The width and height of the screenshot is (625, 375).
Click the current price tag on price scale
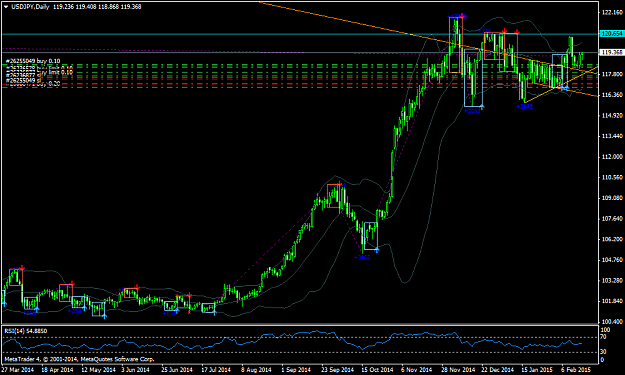[x=611, y=52]
